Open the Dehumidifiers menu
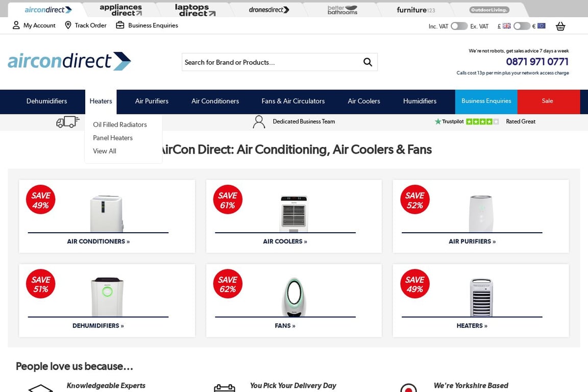This screenshot has height=392, width=588. click(46, 101)
